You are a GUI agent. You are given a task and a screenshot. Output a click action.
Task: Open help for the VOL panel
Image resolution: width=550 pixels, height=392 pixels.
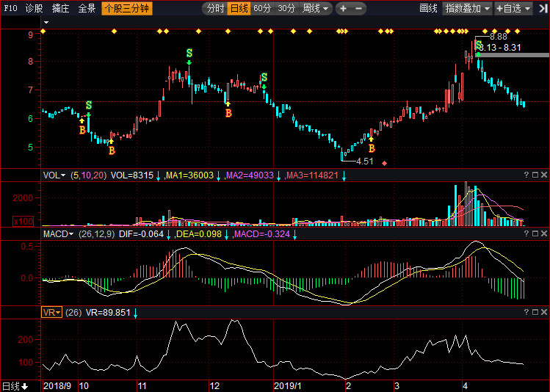coord(526,175)
